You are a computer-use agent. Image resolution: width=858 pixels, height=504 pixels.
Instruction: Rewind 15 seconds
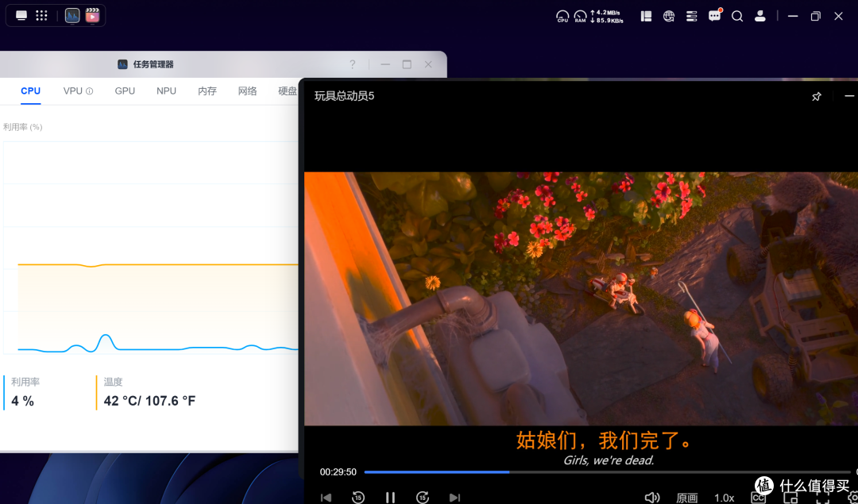357,497
